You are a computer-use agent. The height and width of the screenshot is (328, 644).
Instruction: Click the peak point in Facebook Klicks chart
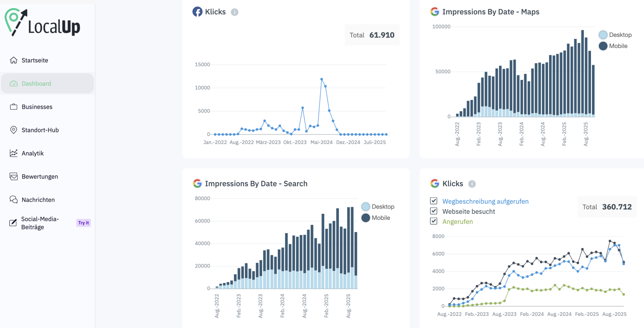321,79
